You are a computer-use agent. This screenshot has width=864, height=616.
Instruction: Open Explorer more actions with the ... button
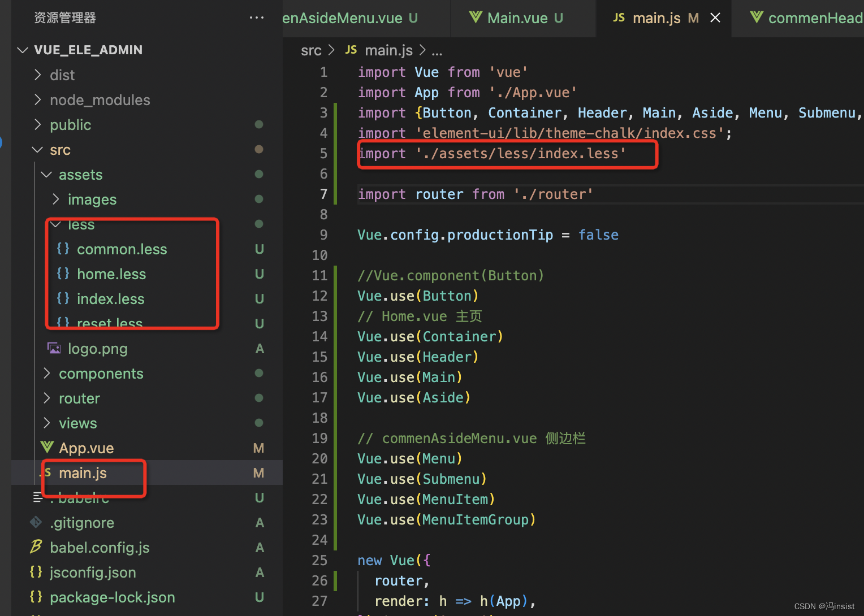click(x=257, y=18)
